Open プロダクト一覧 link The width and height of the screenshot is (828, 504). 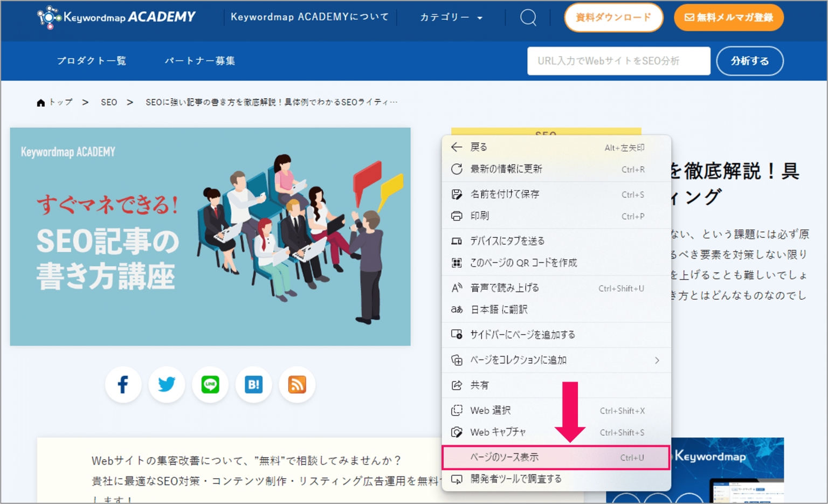(92, 61)
